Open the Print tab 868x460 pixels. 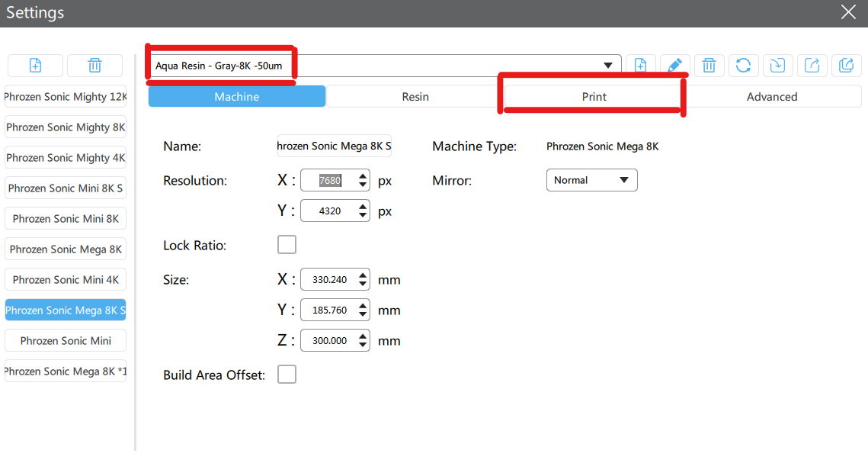pyautogui.click(x=594, y=96)
